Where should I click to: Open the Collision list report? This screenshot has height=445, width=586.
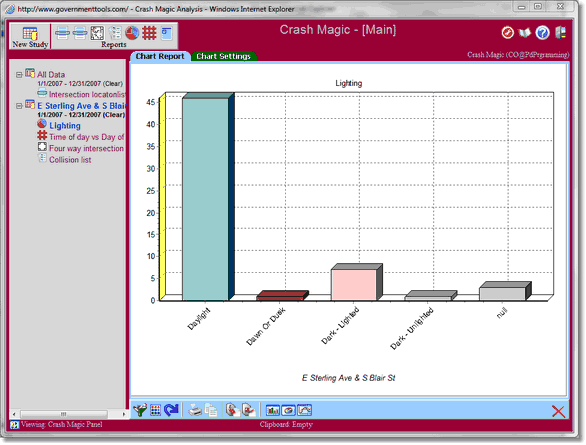(x=70, y=160)
